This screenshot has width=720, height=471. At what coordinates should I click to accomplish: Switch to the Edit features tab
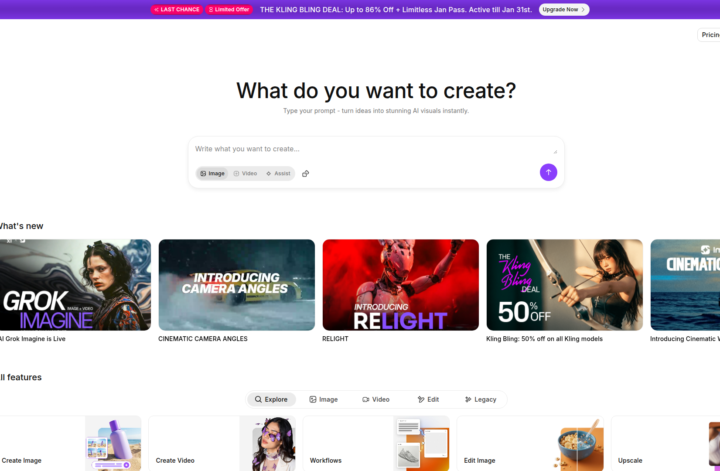(428, 399)
